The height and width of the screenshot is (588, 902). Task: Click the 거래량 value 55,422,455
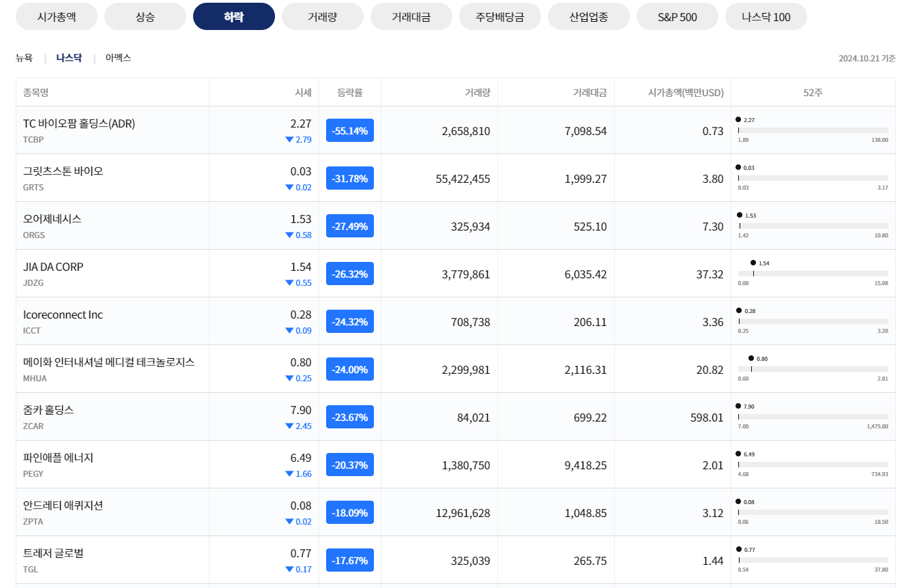(x=463, y=179)
